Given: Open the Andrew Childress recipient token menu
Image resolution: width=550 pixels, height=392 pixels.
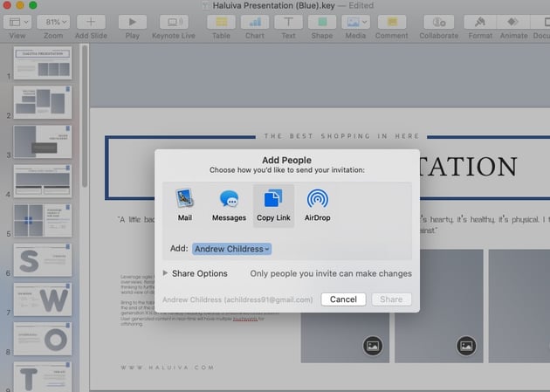Looking at the screenshot, I should [232, 249].
